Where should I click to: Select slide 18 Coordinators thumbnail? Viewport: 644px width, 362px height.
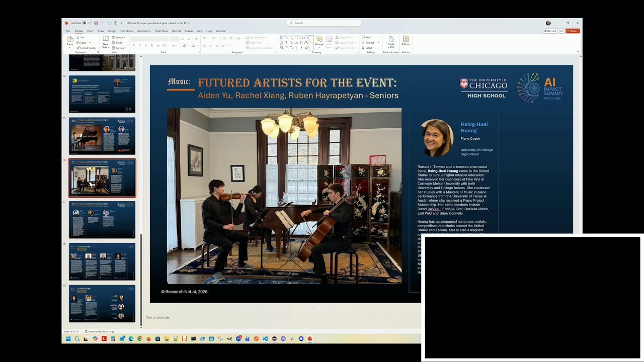pyautogui.click(x=102, y=262)
